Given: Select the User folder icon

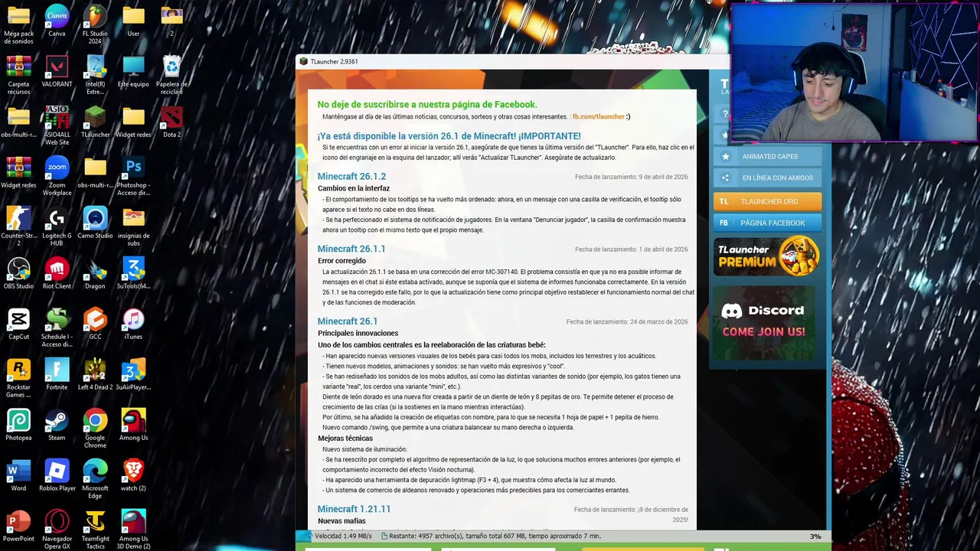Looking at the screenshot, I should click(133, 21).
